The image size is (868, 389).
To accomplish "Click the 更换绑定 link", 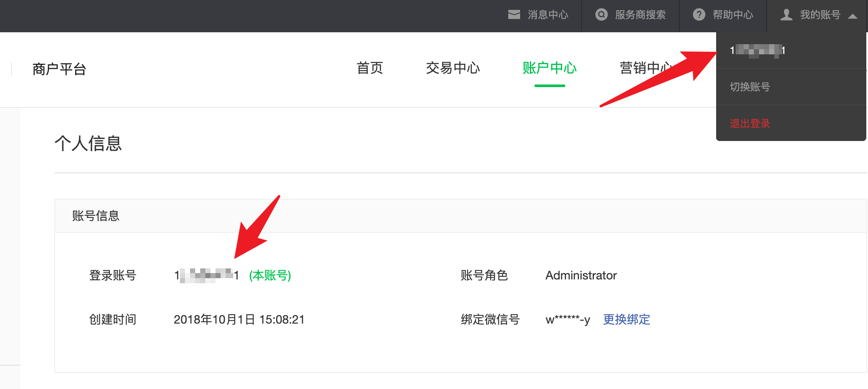I will click(627, 319).
